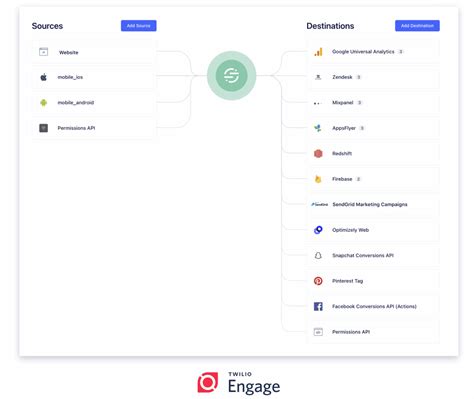Click the Add Source button

point(139,26)
